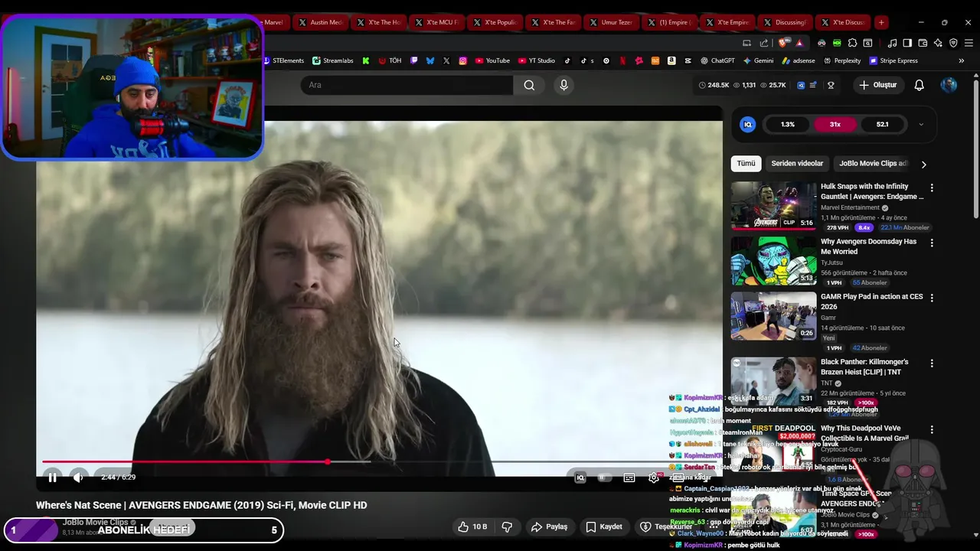Select the JoBlo Movie Clips chip

873,163
